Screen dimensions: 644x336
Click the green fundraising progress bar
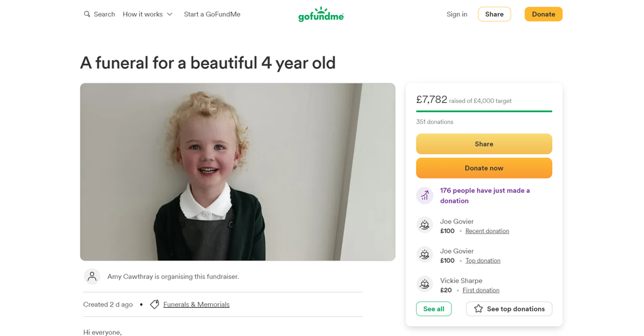click(x=484, y=112)
